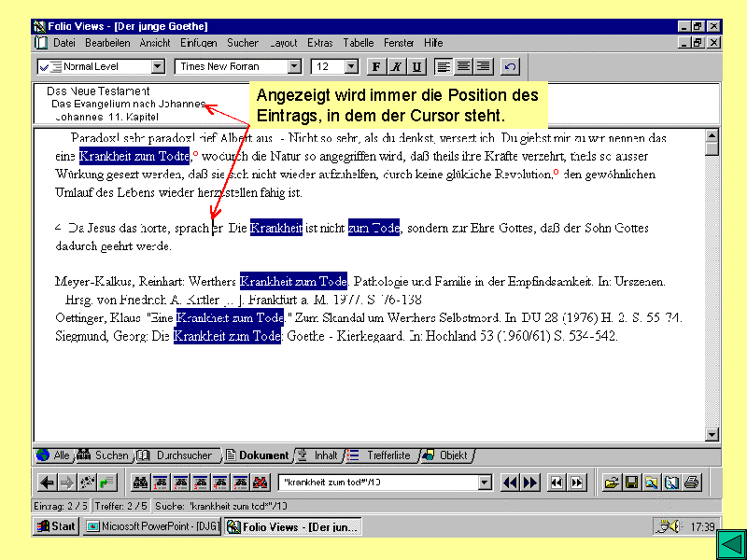Click the save diskette icon
This screenshot has width=747, height=560.
click(x=631, y=483)
